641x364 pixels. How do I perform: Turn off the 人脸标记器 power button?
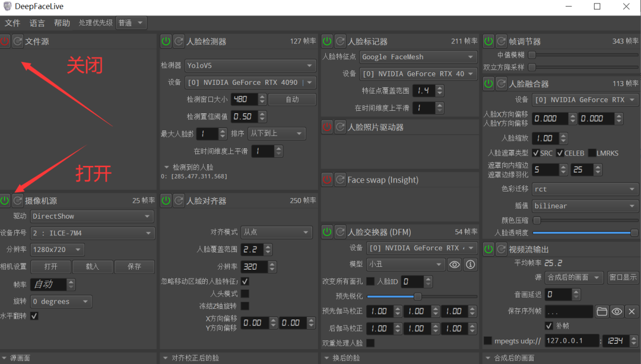pyautogui.click(x=327, y=41)
